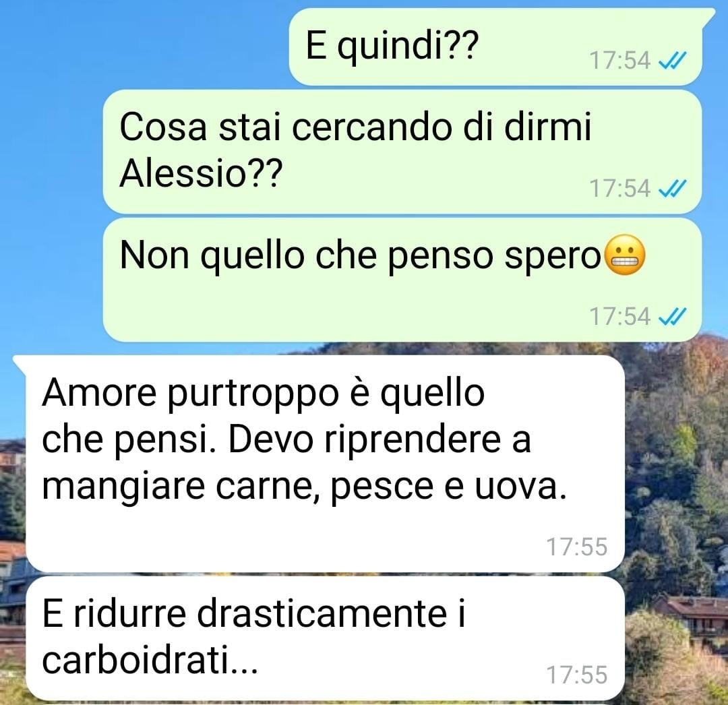Image resolution: width=728 pixels, height=705 pixels.
Task: Tap the double checkmarks on "Non quello che penso spero"
Action: point(673,317)
